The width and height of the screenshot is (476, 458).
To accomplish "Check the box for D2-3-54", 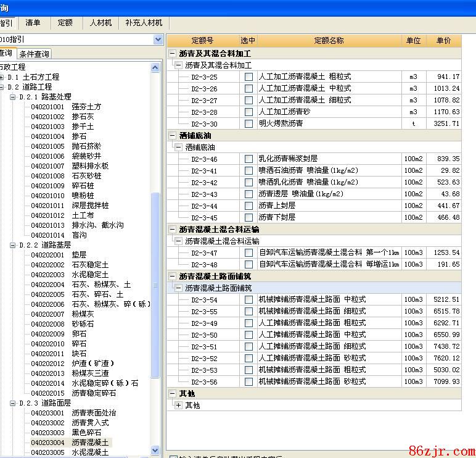I will [x=248, y=300].
